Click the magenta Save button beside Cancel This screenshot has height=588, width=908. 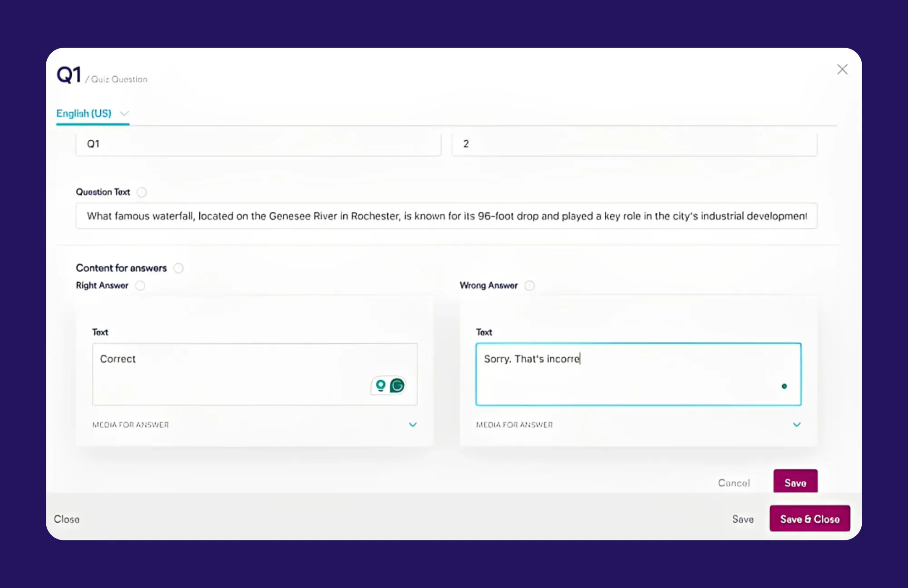795,482
